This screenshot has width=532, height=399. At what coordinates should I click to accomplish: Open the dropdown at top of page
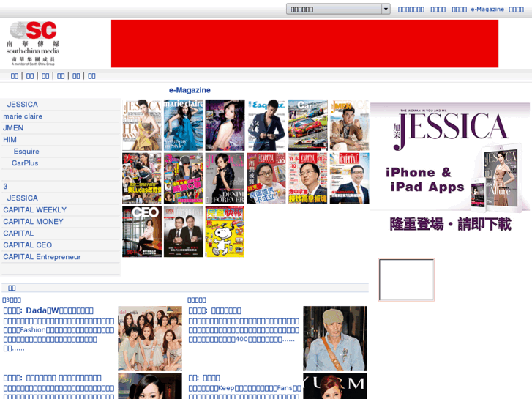point(338,9)
